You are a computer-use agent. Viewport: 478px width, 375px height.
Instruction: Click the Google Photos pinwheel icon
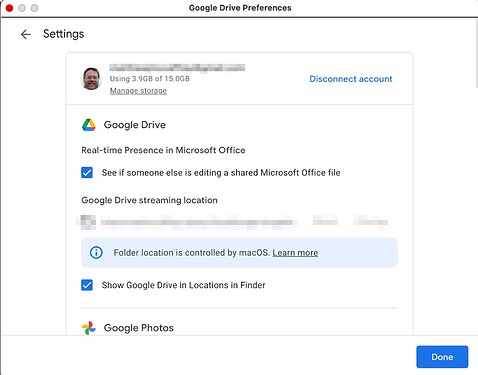click(x=89, y=328)
